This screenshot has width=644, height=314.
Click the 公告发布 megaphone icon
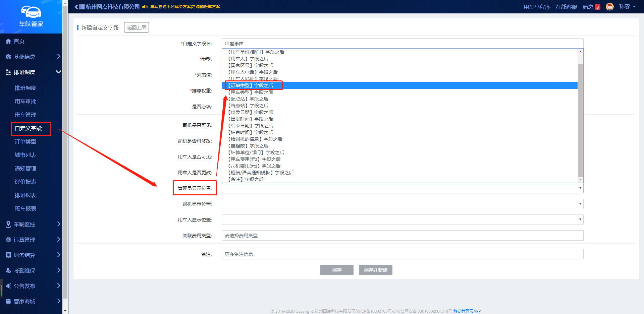(8, 286)
